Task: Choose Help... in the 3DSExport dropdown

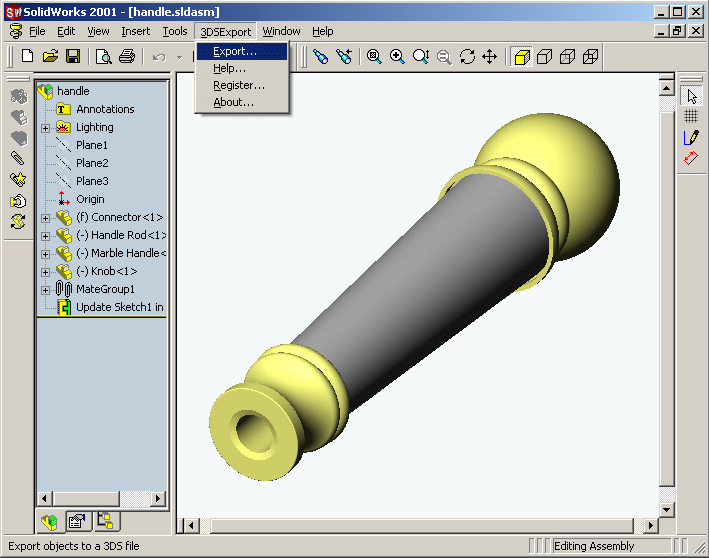Action: click(x=242, y=68)
